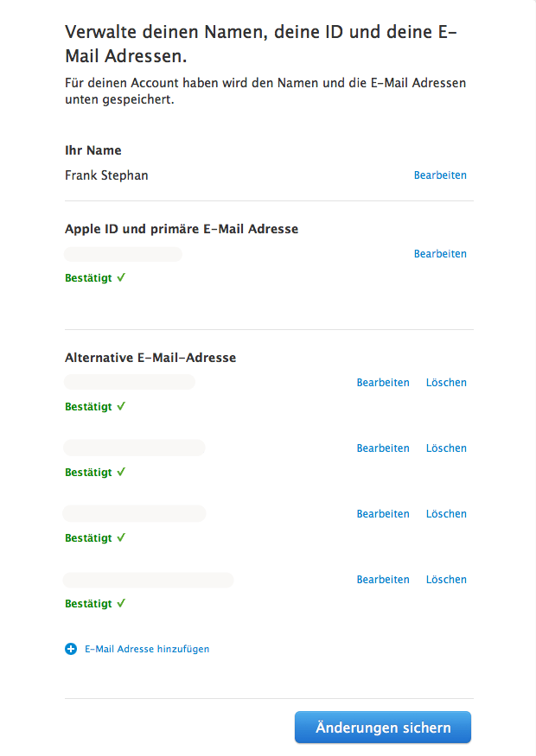Click the E-Mail Adresse hinzufügen link
Image resolution: width=536 pixels, height=756 pixels.
click(x=147, y=649)
